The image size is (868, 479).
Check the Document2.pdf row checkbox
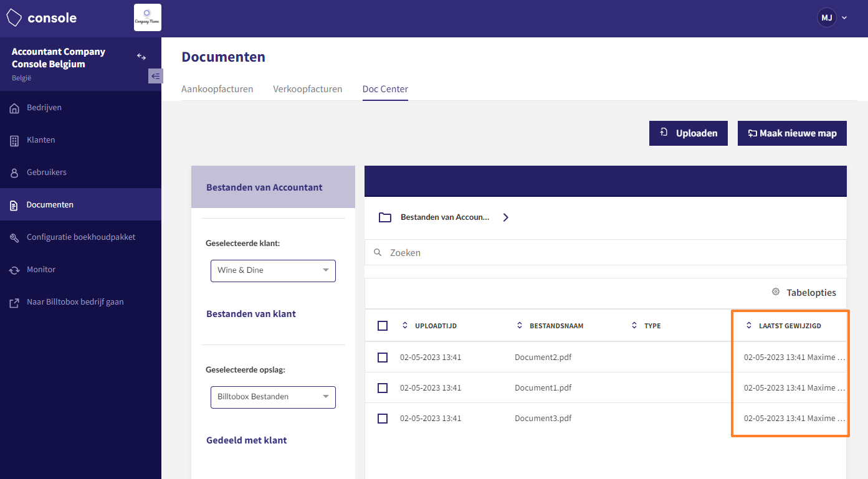[x=383, y=358]
